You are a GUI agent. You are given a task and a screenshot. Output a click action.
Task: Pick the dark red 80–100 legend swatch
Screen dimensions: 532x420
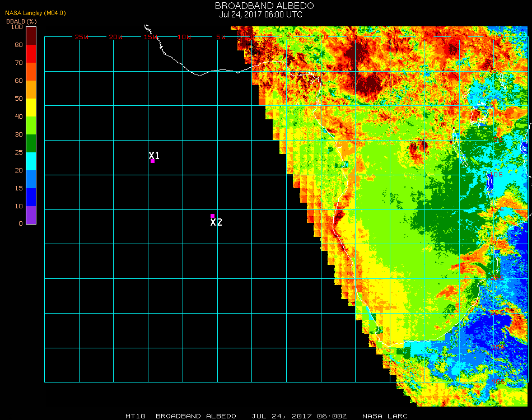click(31, 35)
